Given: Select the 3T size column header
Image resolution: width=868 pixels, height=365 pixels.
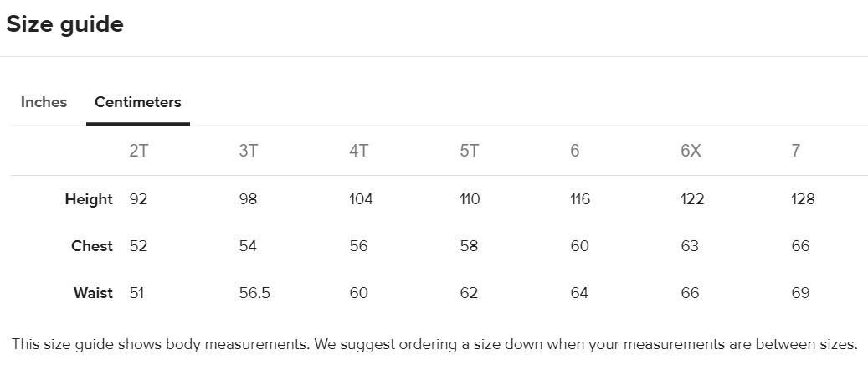Looking at the screenshot, I should click(x=249, y=151).
